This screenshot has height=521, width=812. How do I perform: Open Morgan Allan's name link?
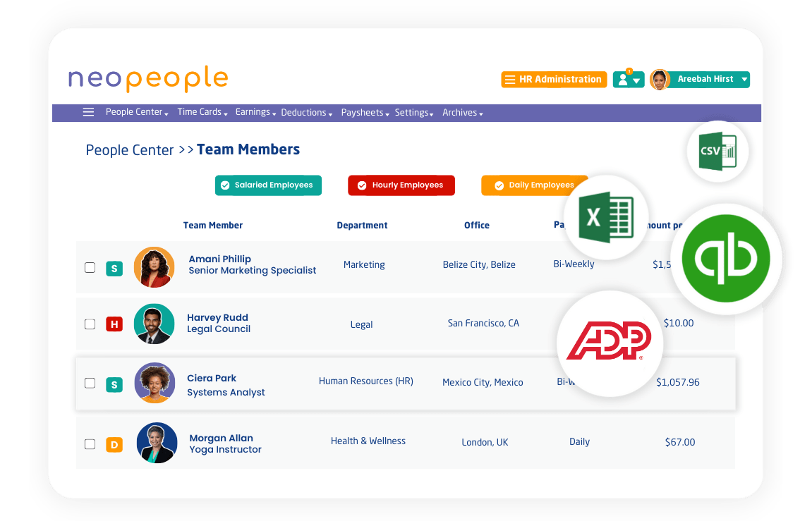pos(221,439)
